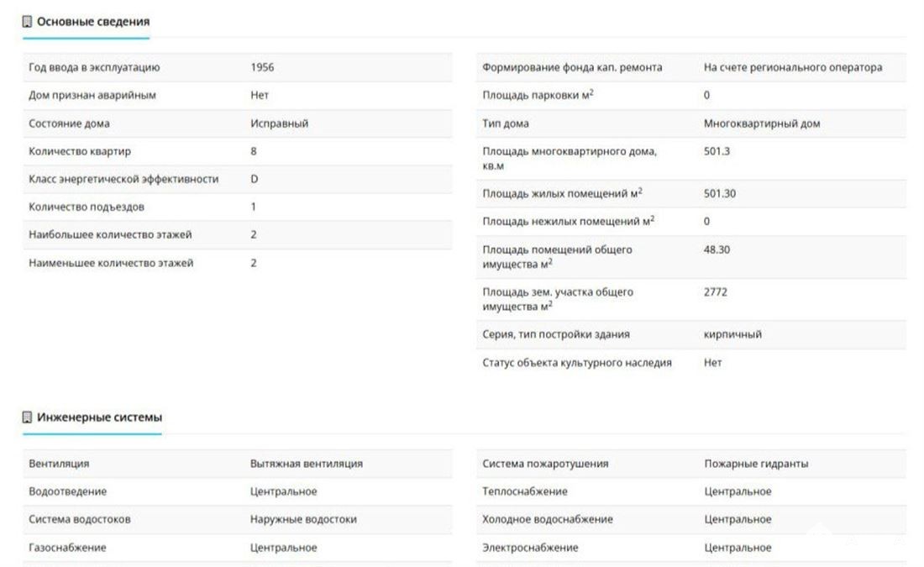Viewport: 924px width, 567px height.
Task: Click the Пожарные гидранты value
Action: point(756,464)
